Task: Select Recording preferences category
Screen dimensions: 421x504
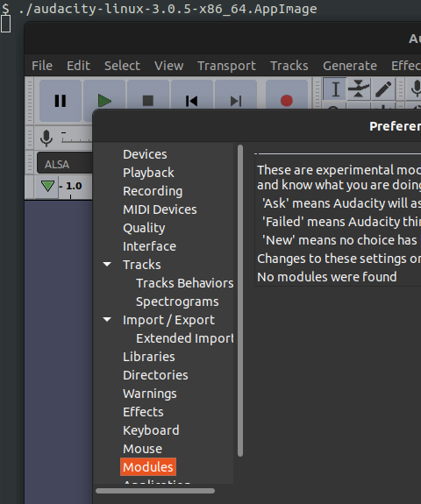Action: click(153, 191)
